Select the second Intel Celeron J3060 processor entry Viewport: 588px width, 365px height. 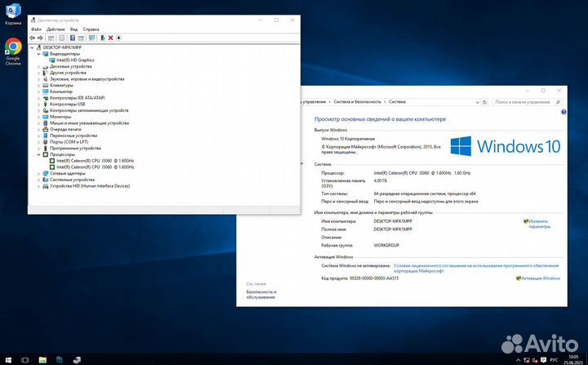coord(95,167)
